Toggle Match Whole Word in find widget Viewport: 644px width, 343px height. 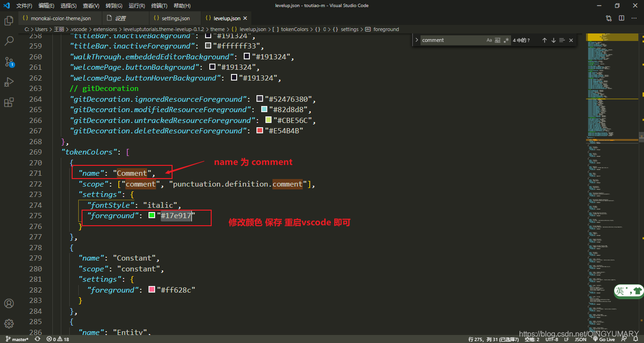(497, 40)
